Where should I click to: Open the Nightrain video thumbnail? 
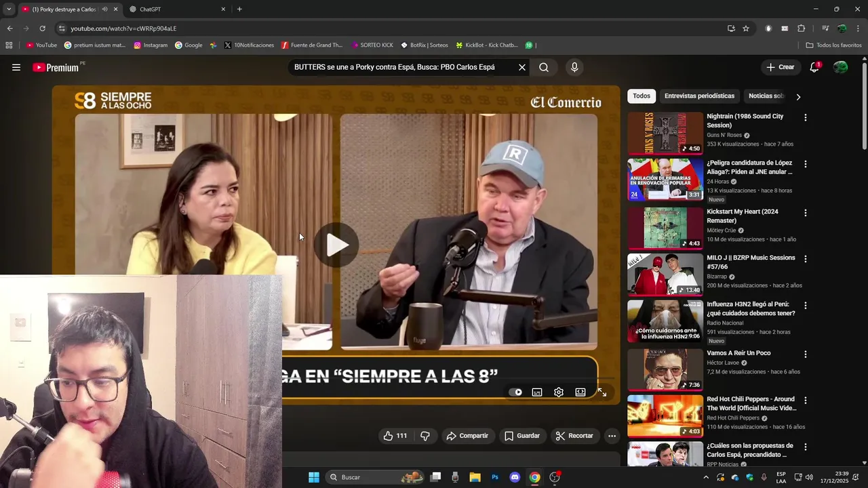pos(665,134)
